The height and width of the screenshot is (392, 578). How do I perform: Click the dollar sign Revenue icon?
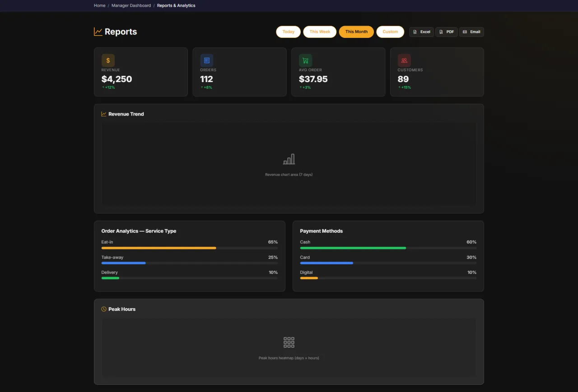[108, 60]
